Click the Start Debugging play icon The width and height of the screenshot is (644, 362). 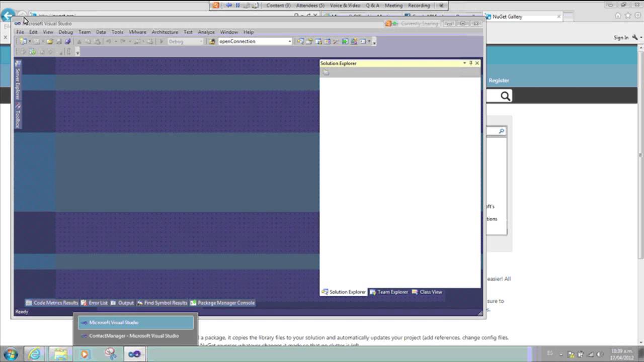[162, 42]
